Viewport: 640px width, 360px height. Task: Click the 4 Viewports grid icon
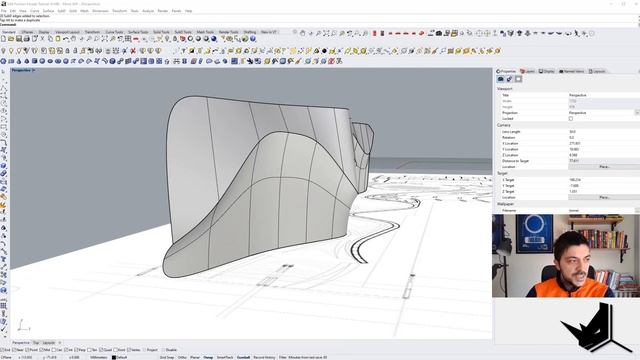(x=128, y=39)
